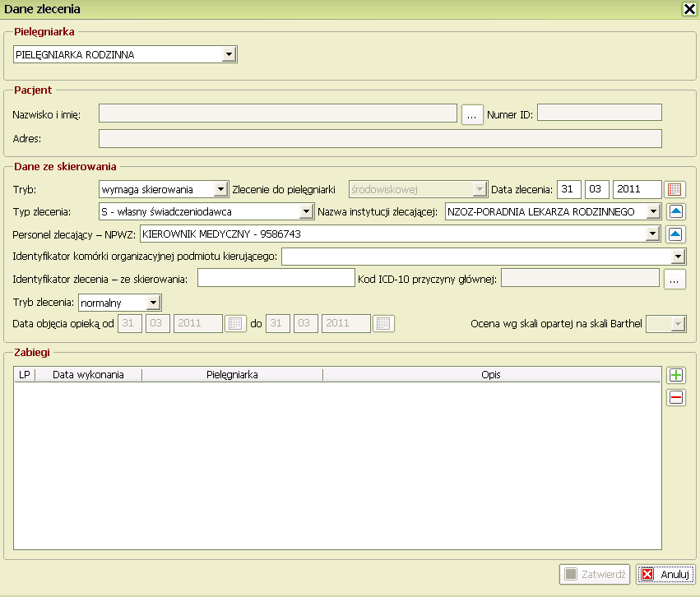Browse ICD-10 codes with ellipsis button
700x597 pixels.
(x=675, y=280)
